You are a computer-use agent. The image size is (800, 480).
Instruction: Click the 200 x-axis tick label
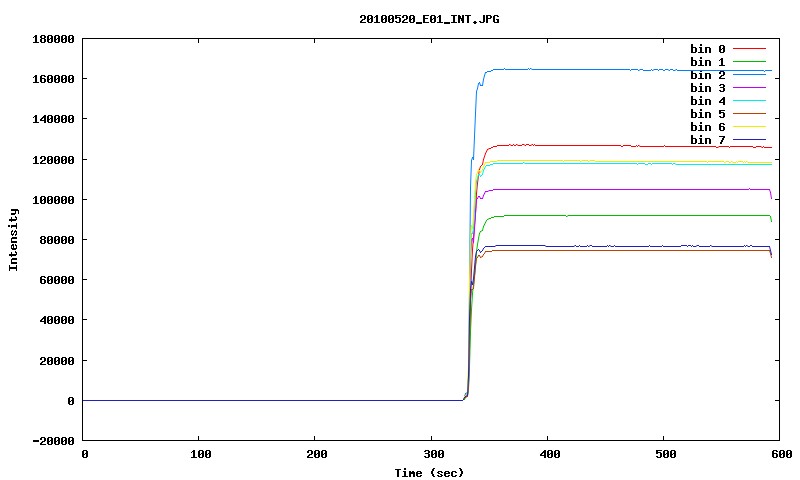point(317,454)
